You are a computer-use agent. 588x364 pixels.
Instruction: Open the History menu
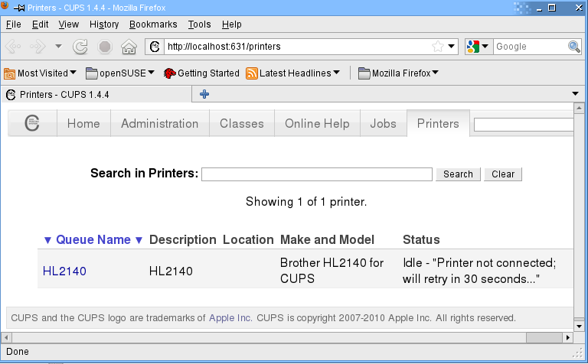tap(104, 24)
